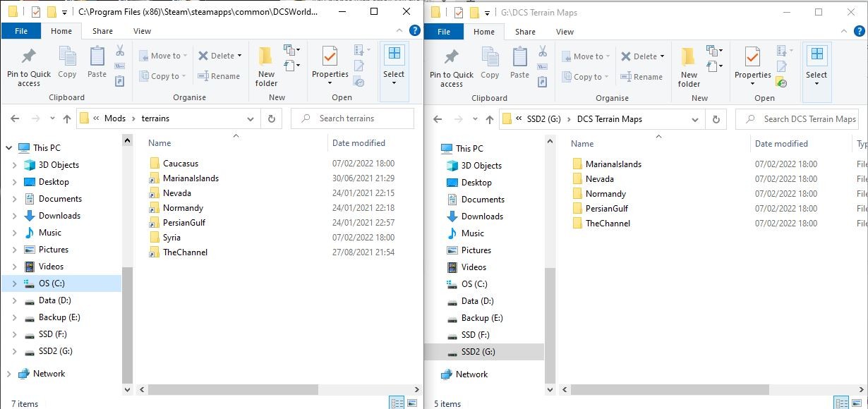Viewport: 868px width, 409px height.
Task: Click Rename button in left window
Action: [x=219, y=76]
